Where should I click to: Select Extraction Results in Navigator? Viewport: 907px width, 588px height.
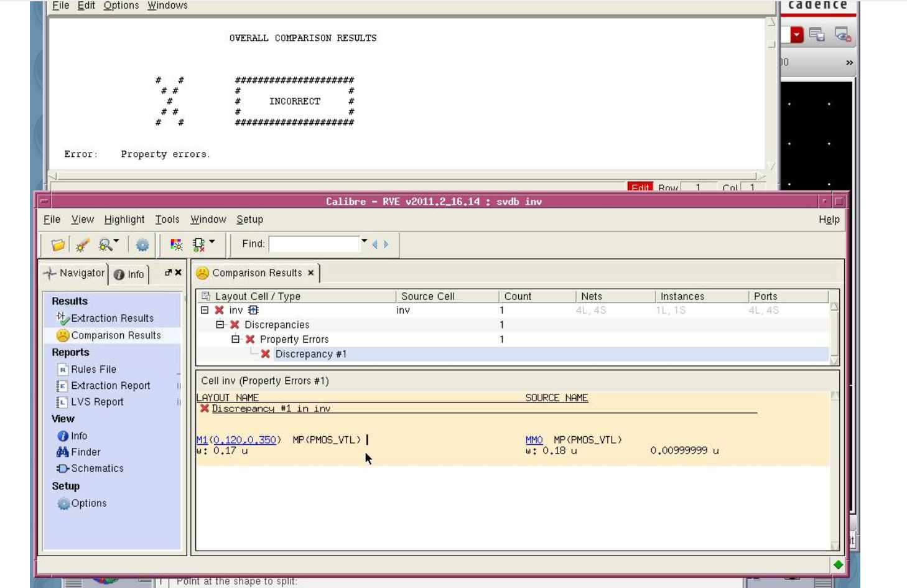105,318
